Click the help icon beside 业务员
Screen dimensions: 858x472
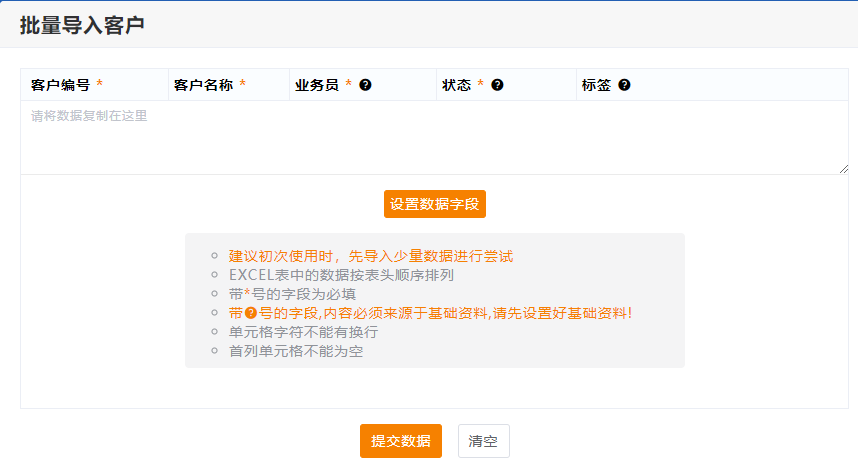pos(365,85)
